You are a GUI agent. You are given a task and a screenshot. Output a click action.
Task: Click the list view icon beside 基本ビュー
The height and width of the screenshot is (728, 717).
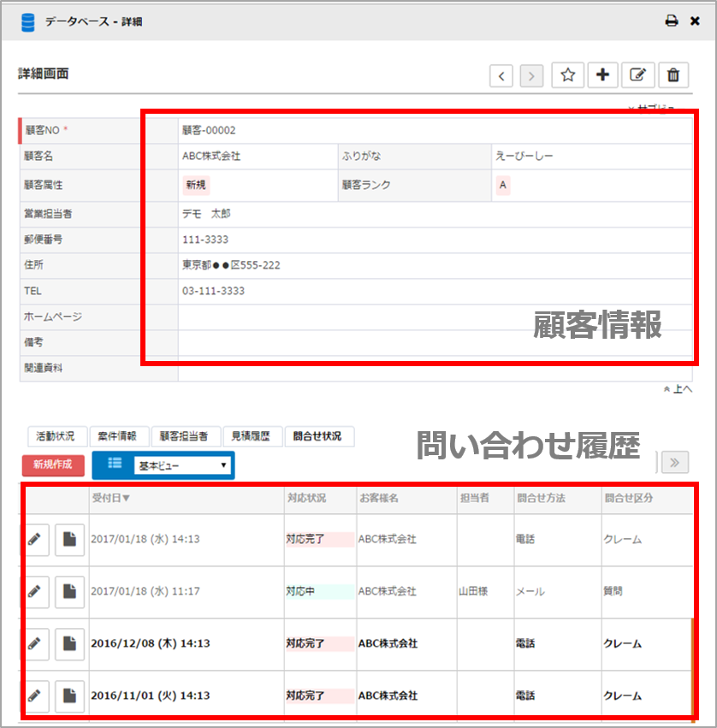[115, 465]
